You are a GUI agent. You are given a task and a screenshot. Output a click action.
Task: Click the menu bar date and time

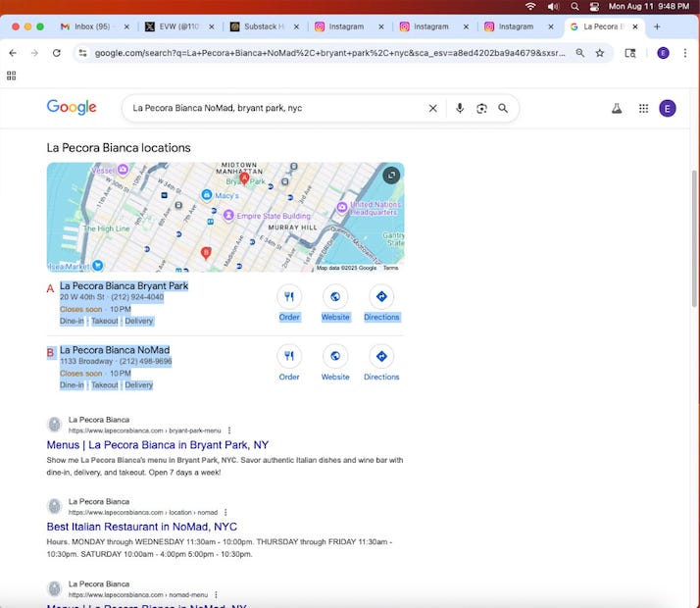tap(649, 6)
